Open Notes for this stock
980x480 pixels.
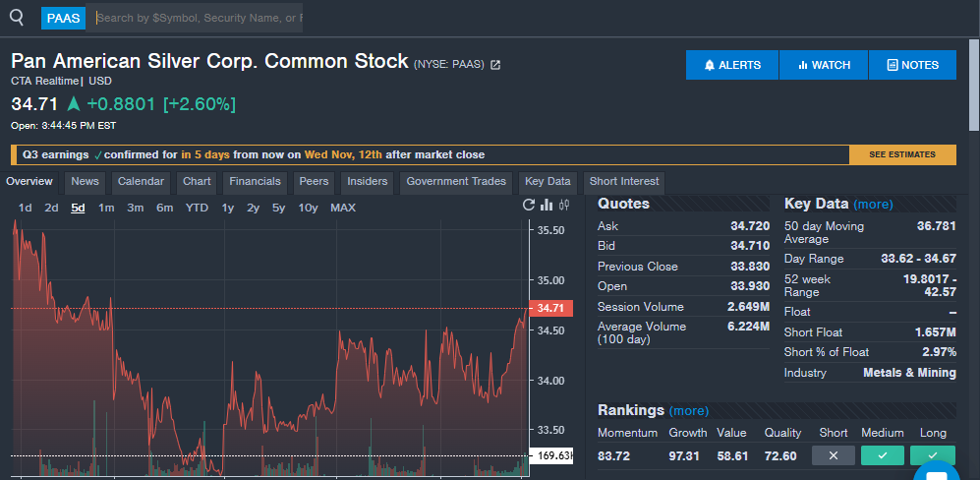[912, 65]
